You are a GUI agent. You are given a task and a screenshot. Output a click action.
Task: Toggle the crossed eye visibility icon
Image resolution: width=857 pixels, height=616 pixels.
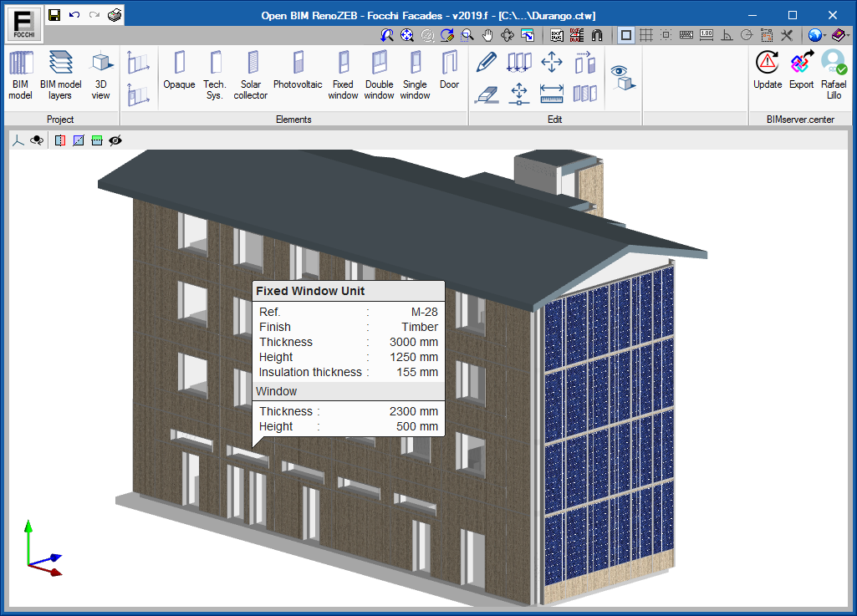click(115, 141)
